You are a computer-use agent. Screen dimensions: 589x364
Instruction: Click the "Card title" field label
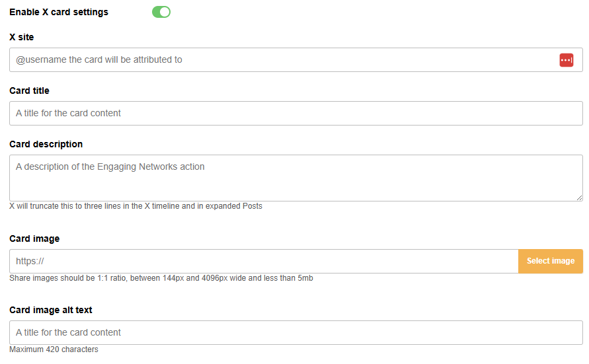click(29, 91)
